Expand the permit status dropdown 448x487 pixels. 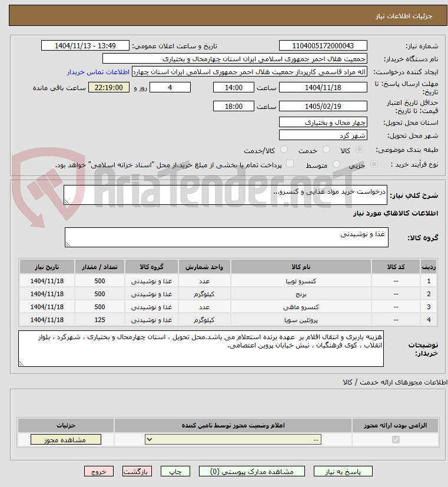[x=233, y=439]
